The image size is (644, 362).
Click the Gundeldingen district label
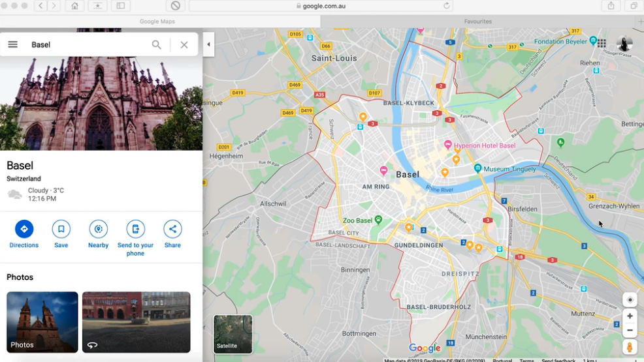419,245
